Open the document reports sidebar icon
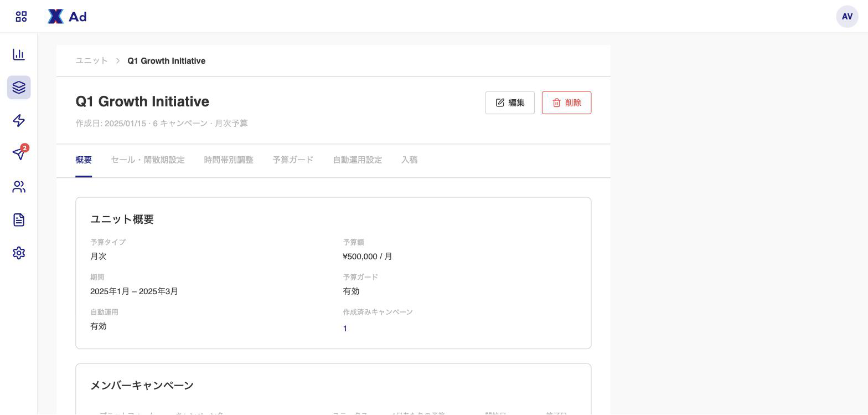The width and height of the screenshot is (868, 415). tap(19, 220)
